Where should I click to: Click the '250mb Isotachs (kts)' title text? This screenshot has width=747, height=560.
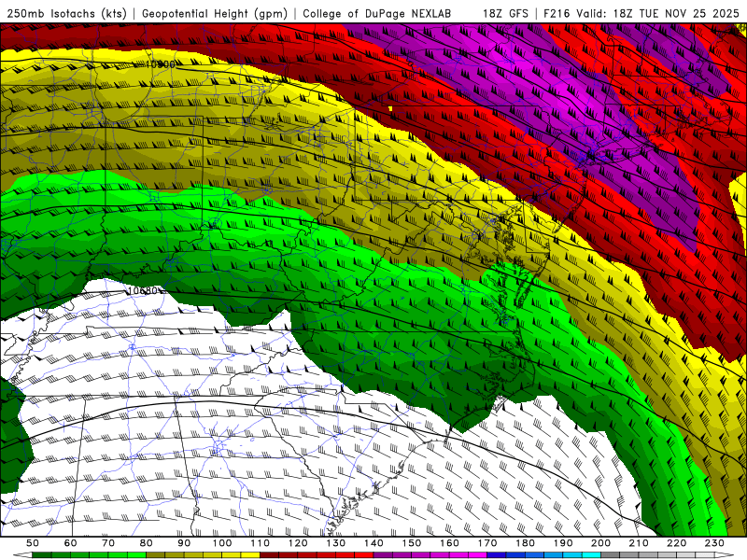pyautogui.click(x=66, y=14)
